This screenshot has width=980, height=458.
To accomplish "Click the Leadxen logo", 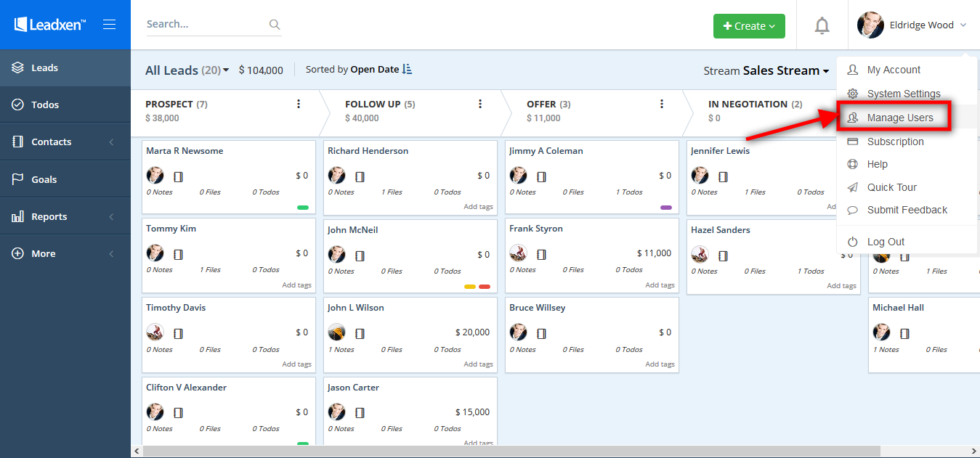I will (50, 25).
